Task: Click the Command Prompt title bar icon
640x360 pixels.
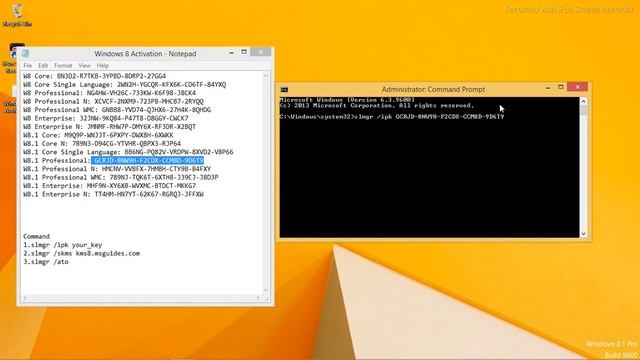Action: (284, 89)
